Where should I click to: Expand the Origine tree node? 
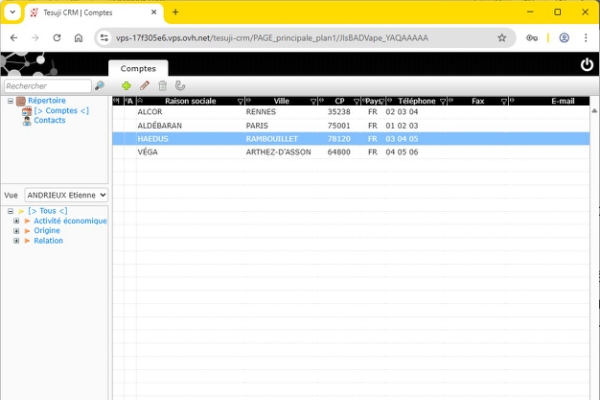tap(17, 231)
